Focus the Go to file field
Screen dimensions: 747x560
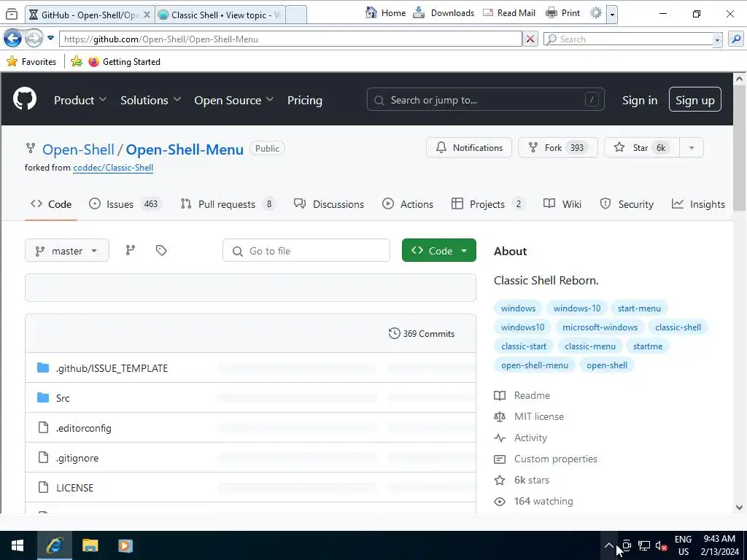click(x=306, y=251)
